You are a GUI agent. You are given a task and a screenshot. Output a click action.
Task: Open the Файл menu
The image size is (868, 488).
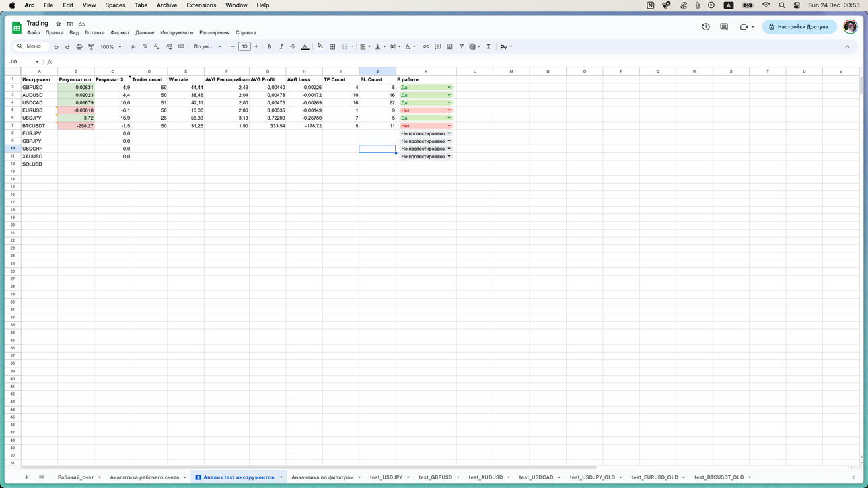(x=33, y=33)
